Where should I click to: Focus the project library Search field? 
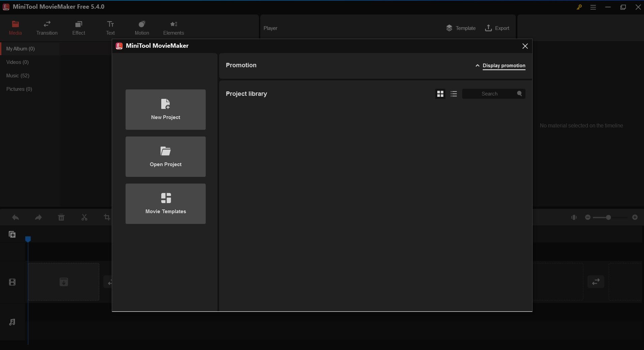[494, 94]
